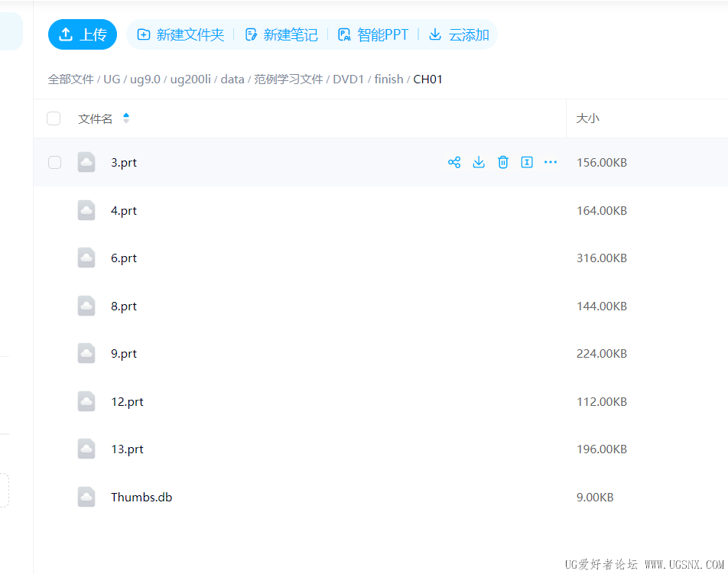The image size is (728, 574).
Task: Click the file icon of 9.prt
Action: pos(86,354)
